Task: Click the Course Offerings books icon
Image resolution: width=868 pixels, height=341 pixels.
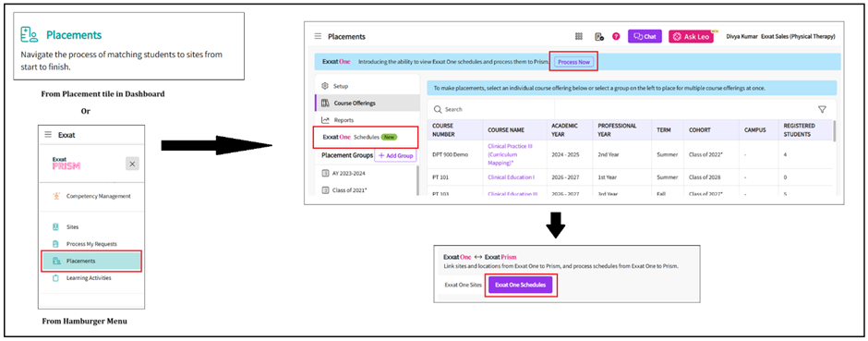Action: click(325, 103)
